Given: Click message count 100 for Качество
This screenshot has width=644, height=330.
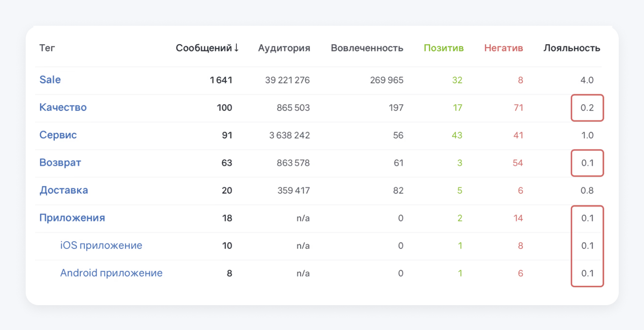Looking at the screenshot, I should point(224,108).
